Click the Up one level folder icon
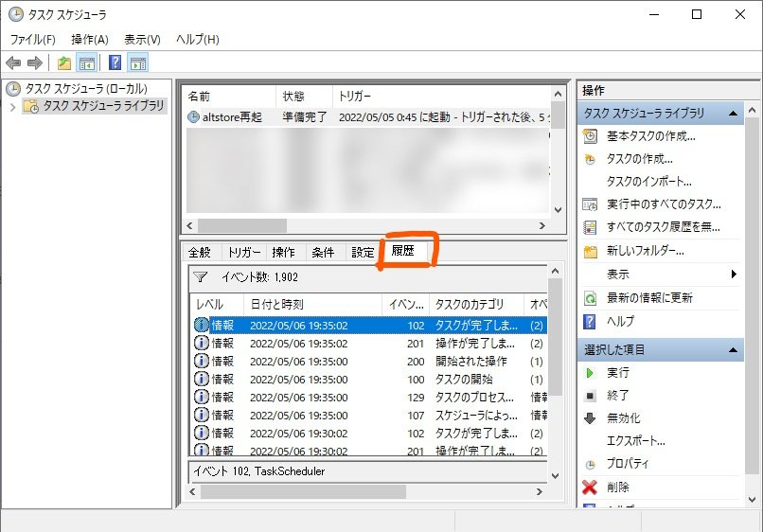The width and height of the screenshot is (763, 532). coord(64,62)
